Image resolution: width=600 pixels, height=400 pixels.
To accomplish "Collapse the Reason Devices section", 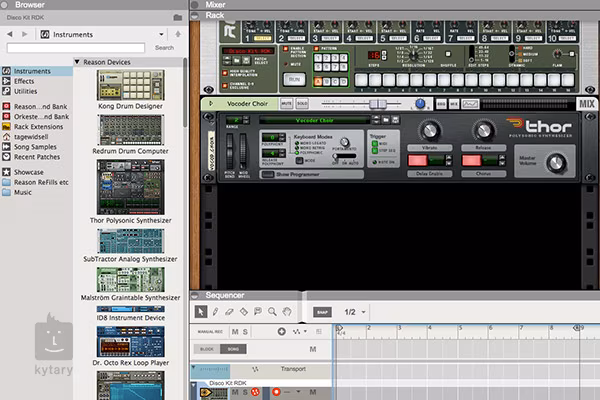I will (77, 62).
